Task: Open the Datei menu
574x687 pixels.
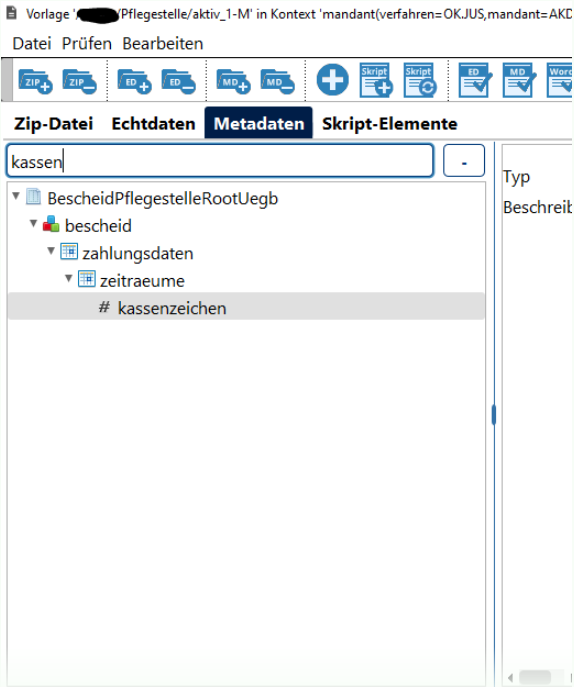Action: click(x=32, y=44)
